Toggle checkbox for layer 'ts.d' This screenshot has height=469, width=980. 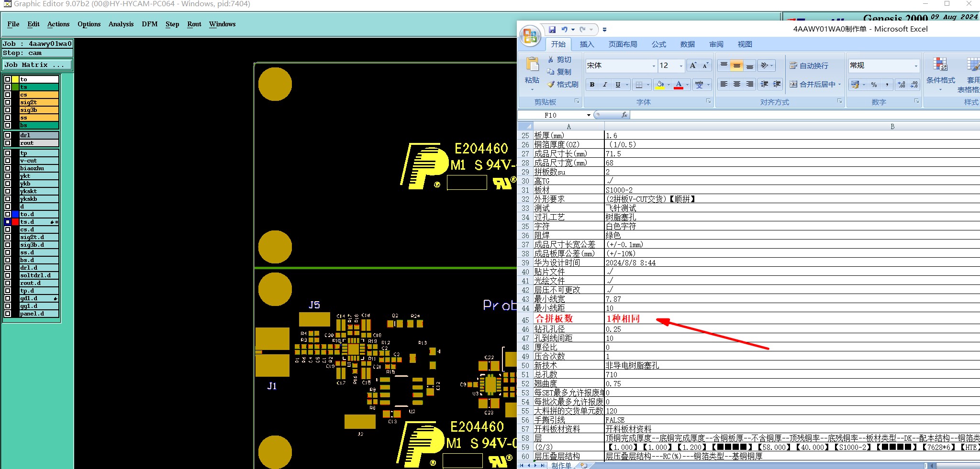8,222
